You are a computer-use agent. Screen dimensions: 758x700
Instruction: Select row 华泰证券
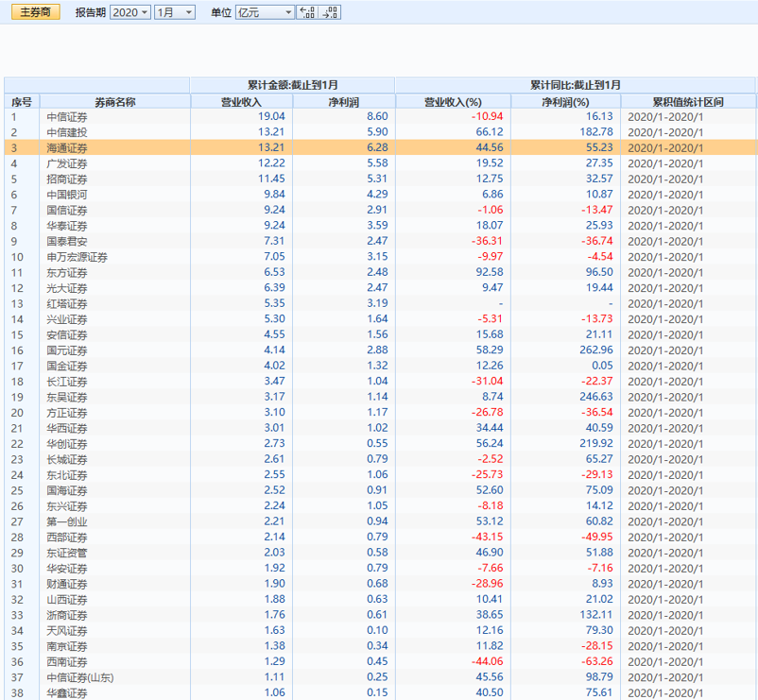point(380,226)
